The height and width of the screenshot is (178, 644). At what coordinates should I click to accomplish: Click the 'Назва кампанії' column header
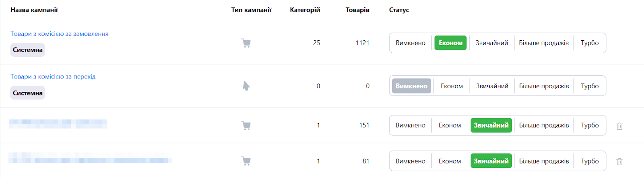pyautogui.click(x=34, y=10)
